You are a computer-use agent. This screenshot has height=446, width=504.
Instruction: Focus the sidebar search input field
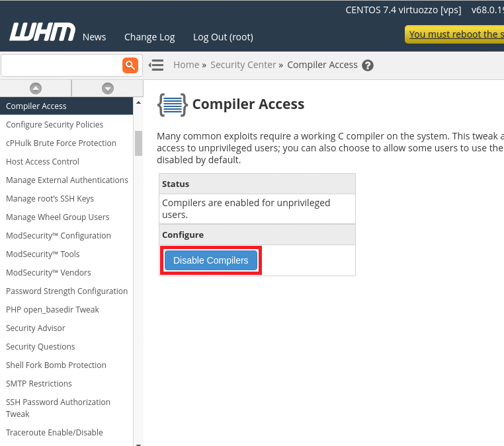click(62, 65)
